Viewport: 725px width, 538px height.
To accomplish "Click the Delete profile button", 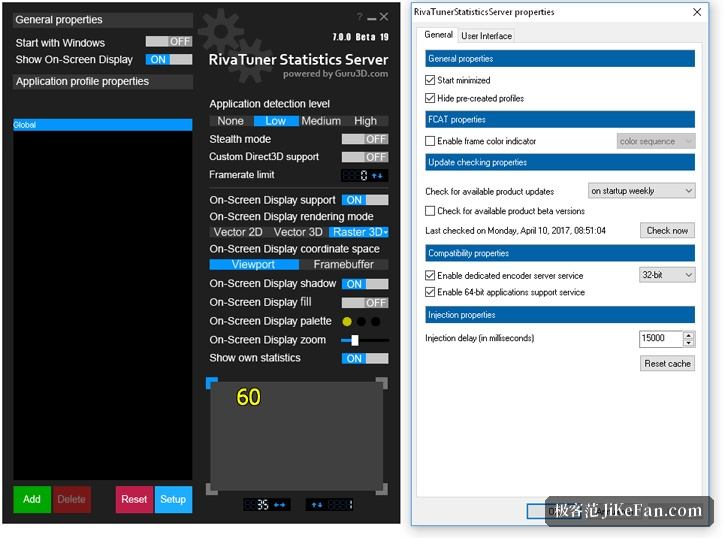I will click(x=72, y=500).
